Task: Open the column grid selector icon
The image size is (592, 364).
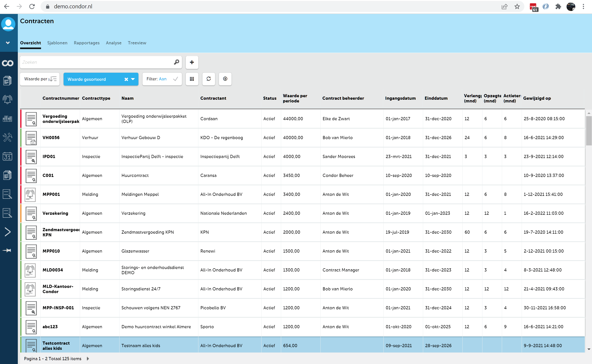Action: pos(192,79)
